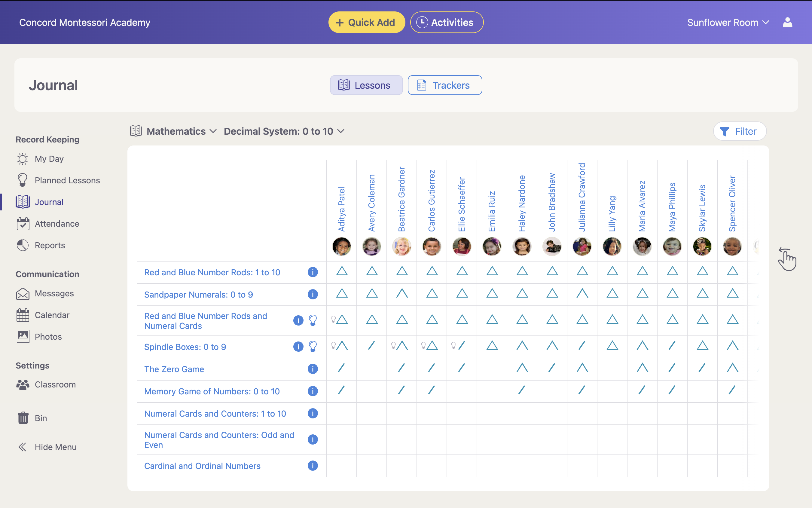Open info for Sandpaper Numerals lesson
812x508 pixels.
312,294
